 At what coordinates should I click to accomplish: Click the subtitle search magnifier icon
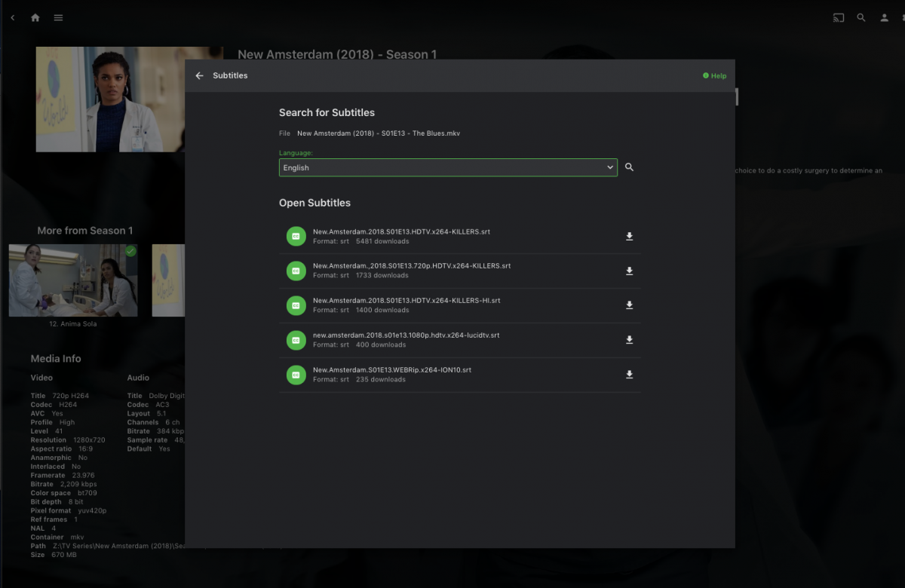(x=630, y=167)
